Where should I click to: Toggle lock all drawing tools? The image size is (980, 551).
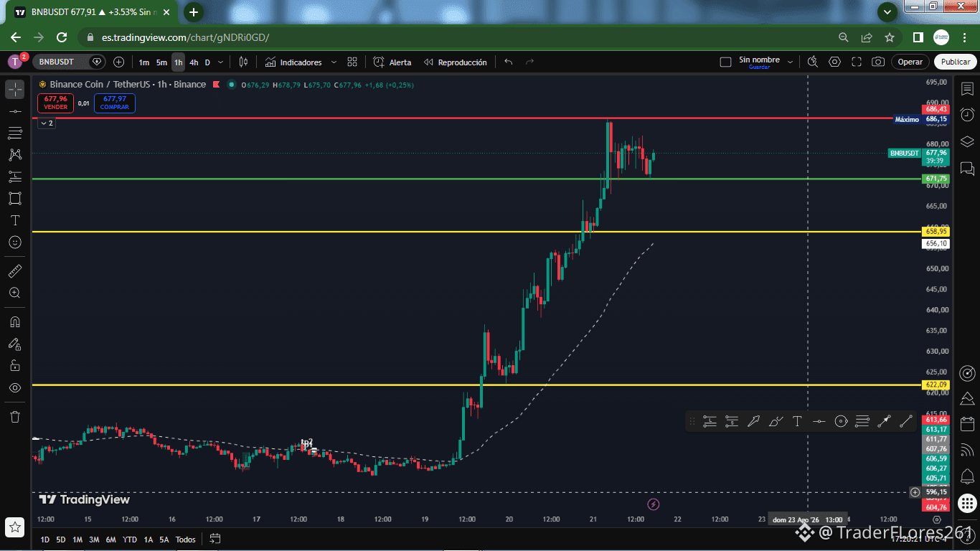pos(15,365)
